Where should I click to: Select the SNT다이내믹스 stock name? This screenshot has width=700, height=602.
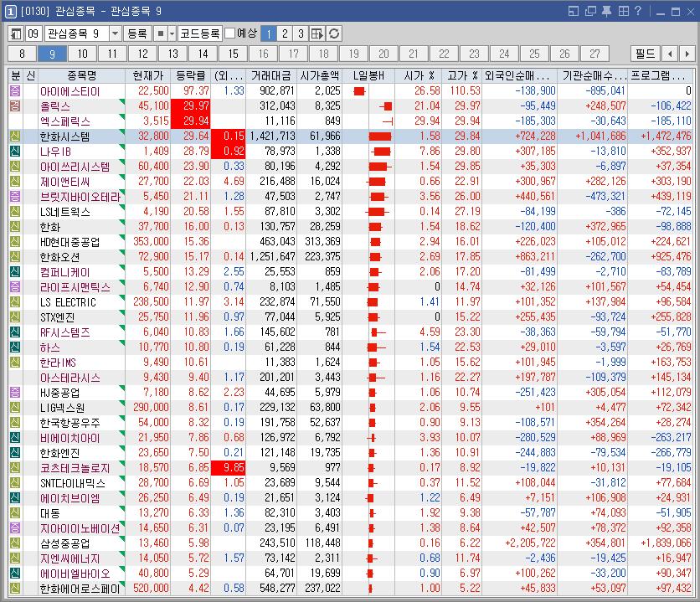click(x=73, y=483)
